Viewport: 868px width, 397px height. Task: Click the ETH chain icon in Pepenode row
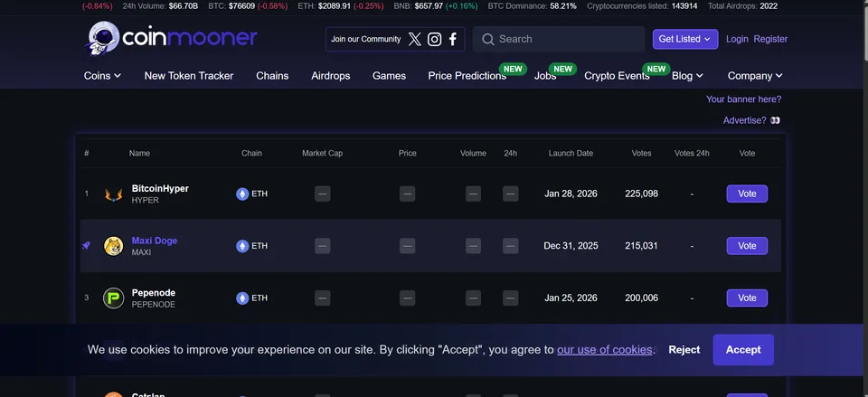(x=242, y=298)
